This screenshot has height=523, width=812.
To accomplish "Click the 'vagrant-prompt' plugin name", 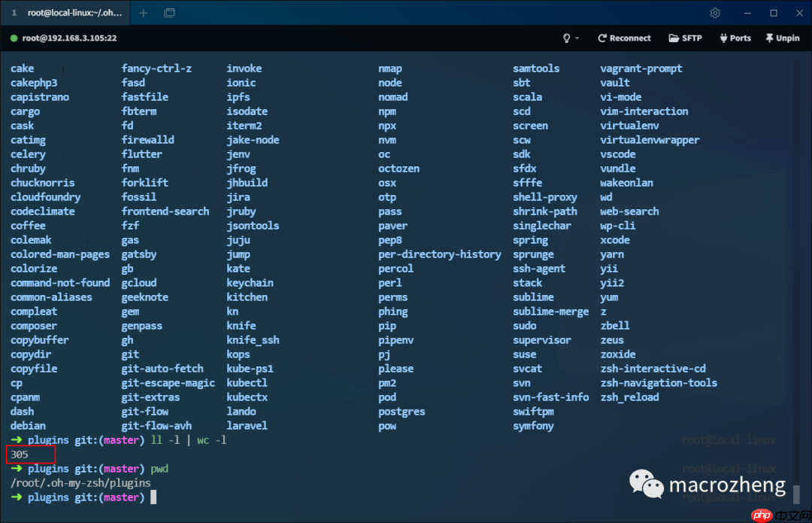I will 641,68.
